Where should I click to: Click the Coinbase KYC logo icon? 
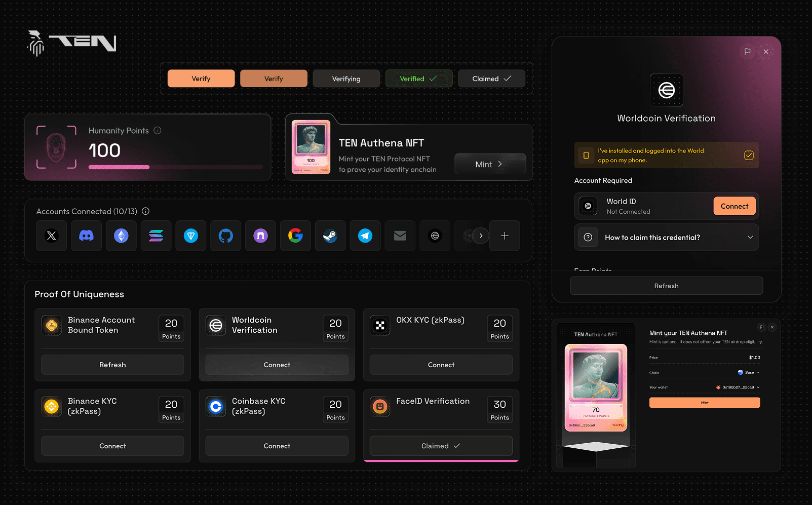pos(216,407)
